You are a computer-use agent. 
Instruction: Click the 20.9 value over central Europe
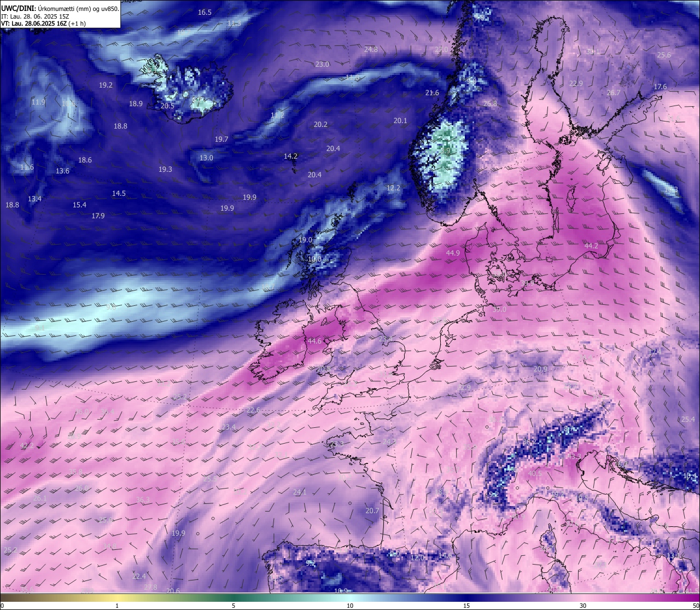point(540,369)
